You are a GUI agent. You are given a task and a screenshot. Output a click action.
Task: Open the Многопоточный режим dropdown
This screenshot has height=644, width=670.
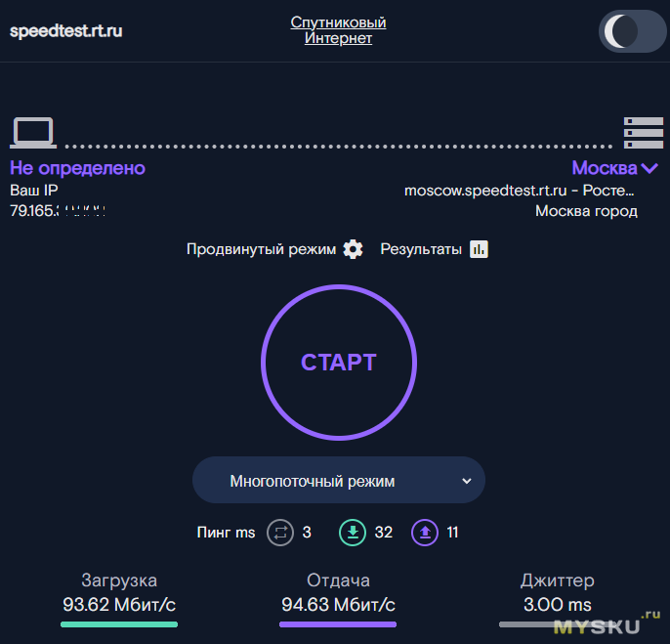pyautogui.click(x=338, y=481)
